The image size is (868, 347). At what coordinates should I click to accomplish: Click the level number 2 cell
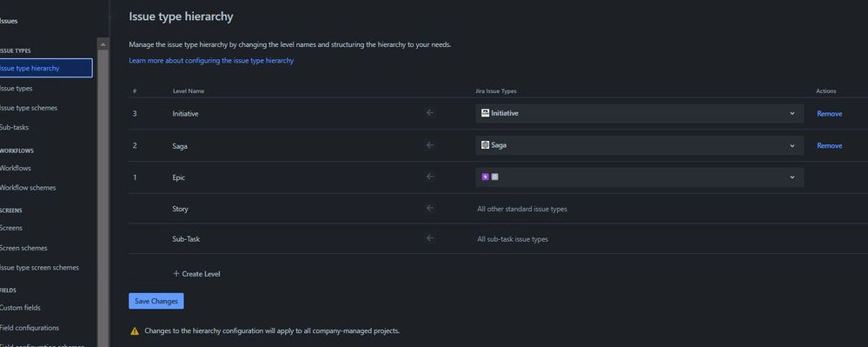coord(135,145)
